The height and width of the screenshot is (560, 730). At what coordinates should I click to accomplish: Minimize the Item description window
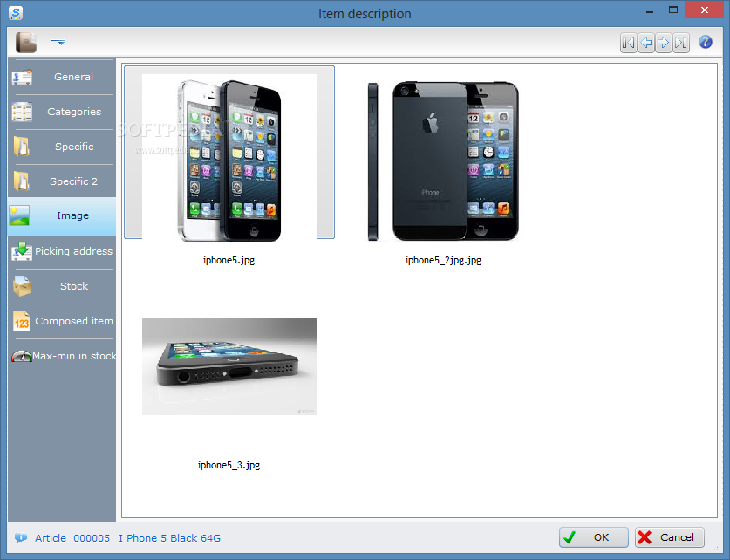[650, 10]
